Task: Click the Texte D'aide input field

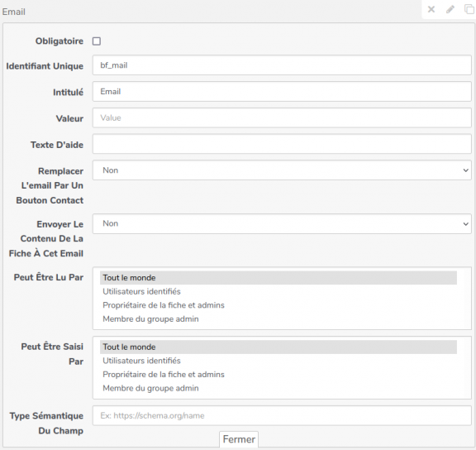Action: point(282,144)
